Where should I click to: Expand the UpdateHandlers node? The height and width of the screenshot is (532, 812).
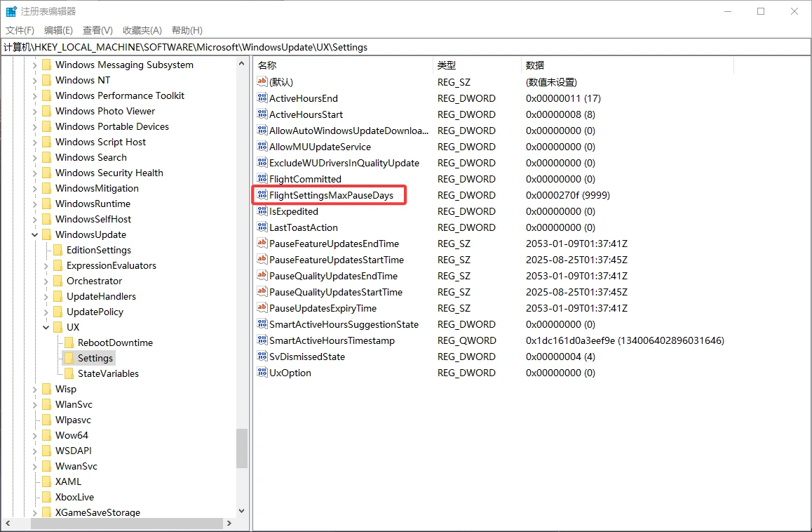tap(46, 297)
